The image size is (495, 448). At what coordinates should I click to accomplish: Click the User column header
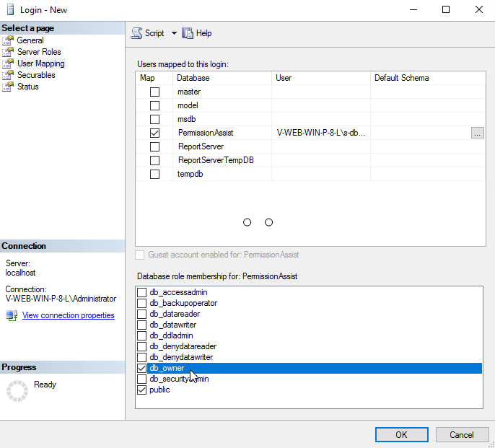321,78
